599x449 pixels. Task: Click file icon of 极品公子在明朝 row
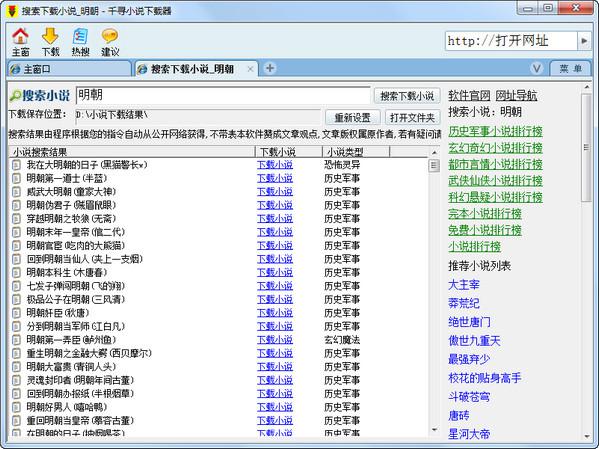[x=16, y=300]
